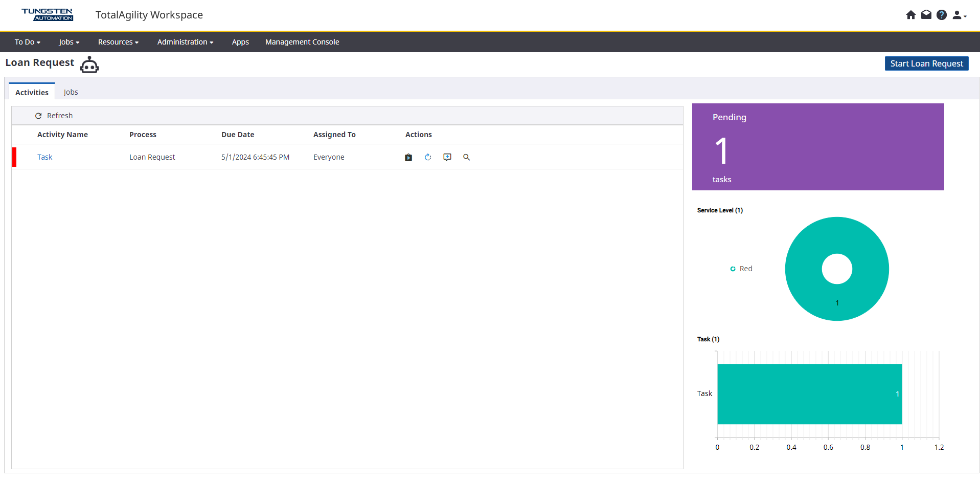Open the Task activity link
980x482 pixels.
pyautogui.click(x=45, y=157)
